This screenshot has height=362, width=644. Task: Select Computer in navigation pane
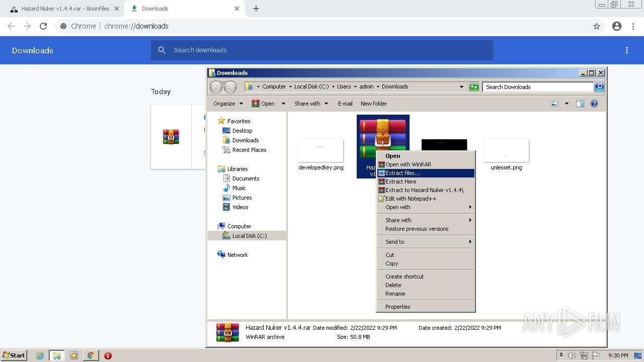(239, 226)
